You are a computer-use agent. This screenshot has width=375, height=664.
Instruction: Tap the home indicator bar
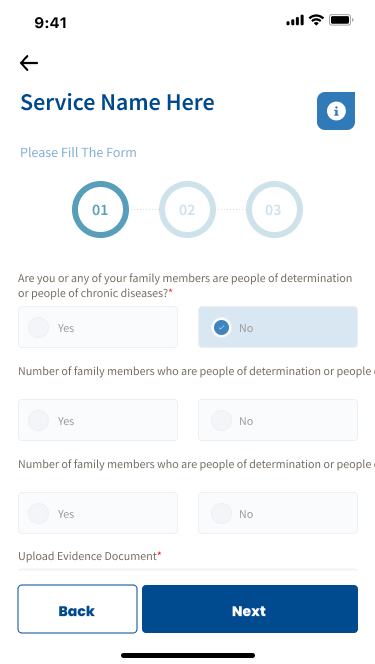(x=188, y=655)
